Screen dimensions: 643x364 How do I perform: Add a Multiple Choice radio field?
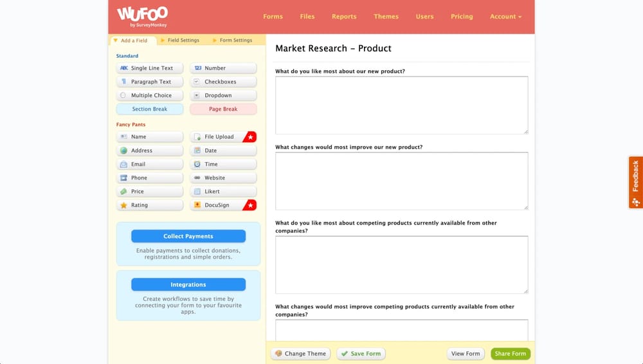tap(150, 95)
